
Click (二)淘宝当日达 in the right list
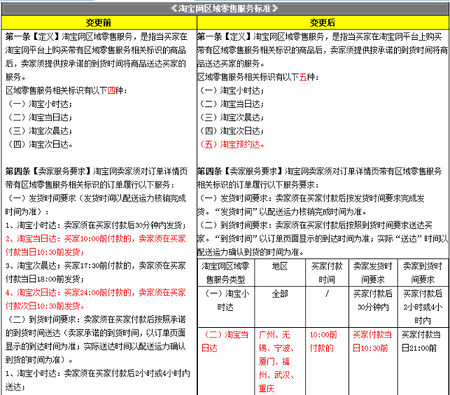pyautogui.click(x=231, y=104)
